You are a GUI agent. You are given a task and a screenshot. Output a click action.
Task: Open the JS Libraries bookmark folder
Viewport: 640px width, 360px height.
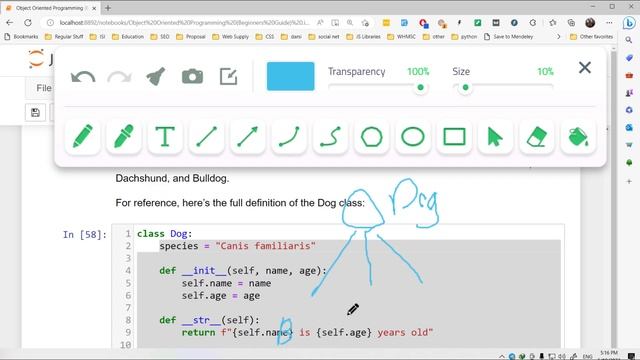(363, 36)
